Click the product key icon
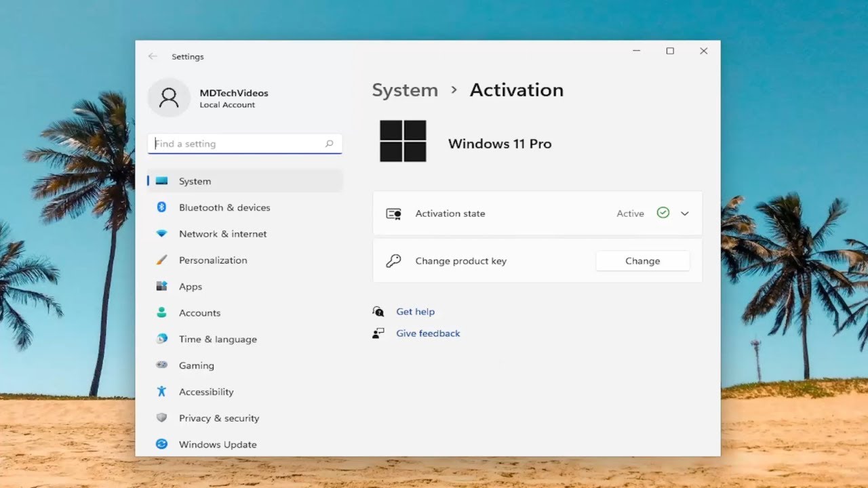 tap(393, 261)
